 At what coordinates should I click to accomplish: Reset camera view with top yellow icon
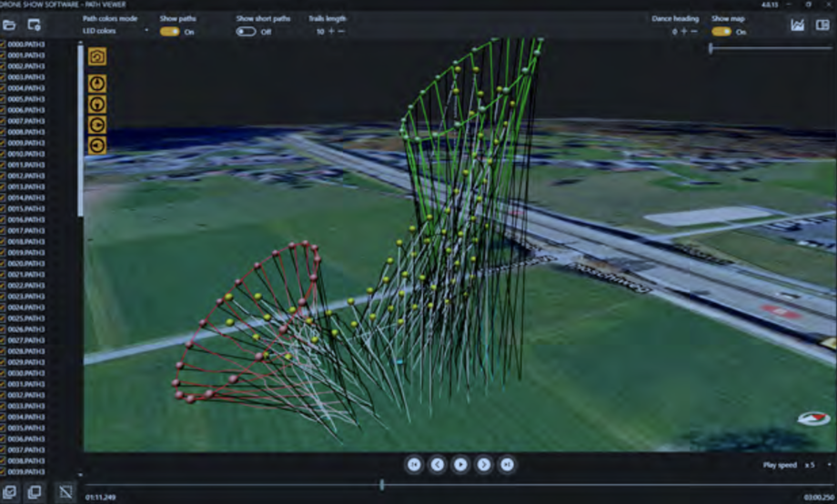[x=97, y=56]
